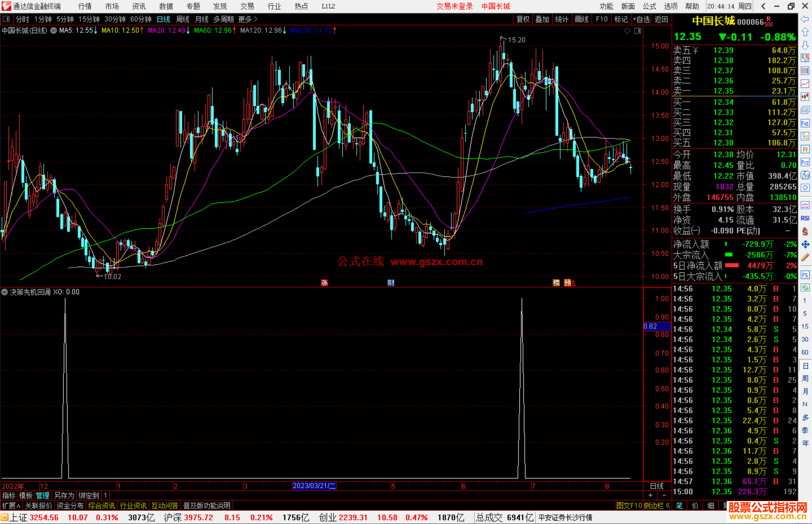Switch to the 分时 tab
The image size is (812, 524).
click(x=22, y=19)
